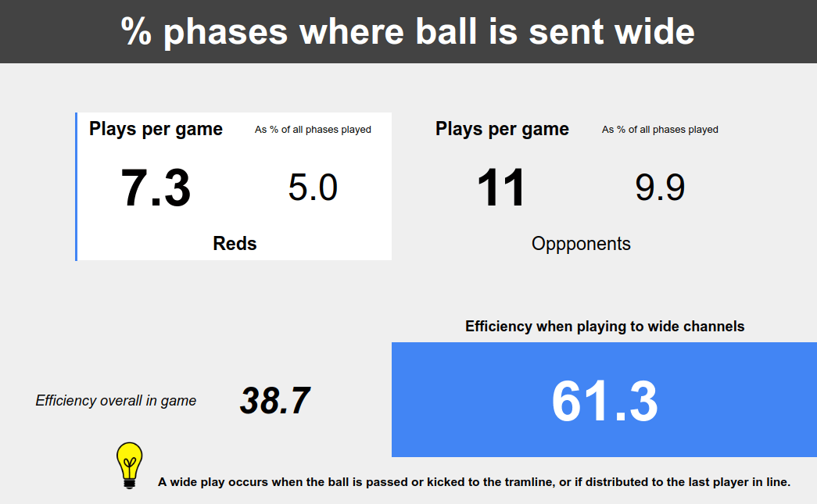Click the 'Efficiency overall in game' label
Image resolution: width=817 pixels, height=504 pixels.
coord(116,400)
